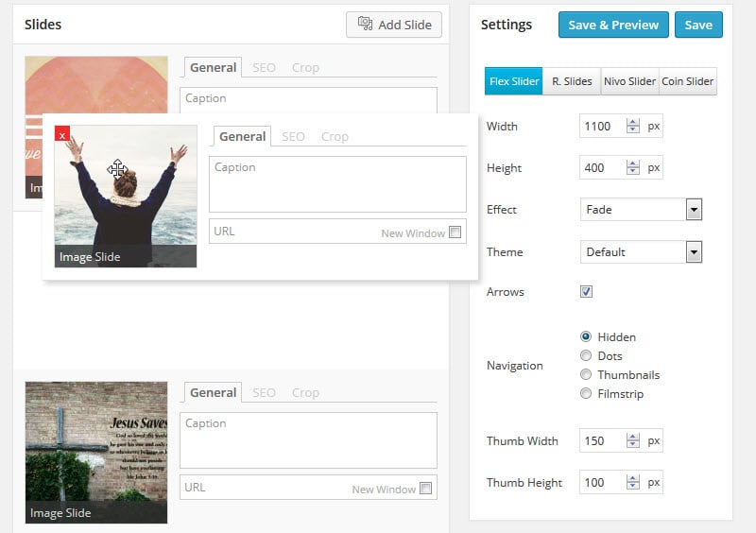Open General tab of Jesus Saves slide
Screen dimensions: 756x533
tap(213, 392)
